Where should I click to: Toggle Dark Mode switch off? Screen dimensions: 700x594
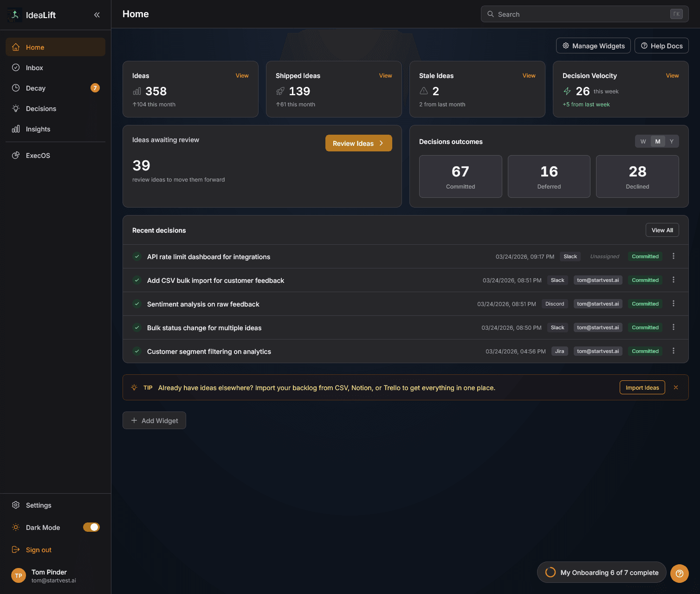coord(91,527)
